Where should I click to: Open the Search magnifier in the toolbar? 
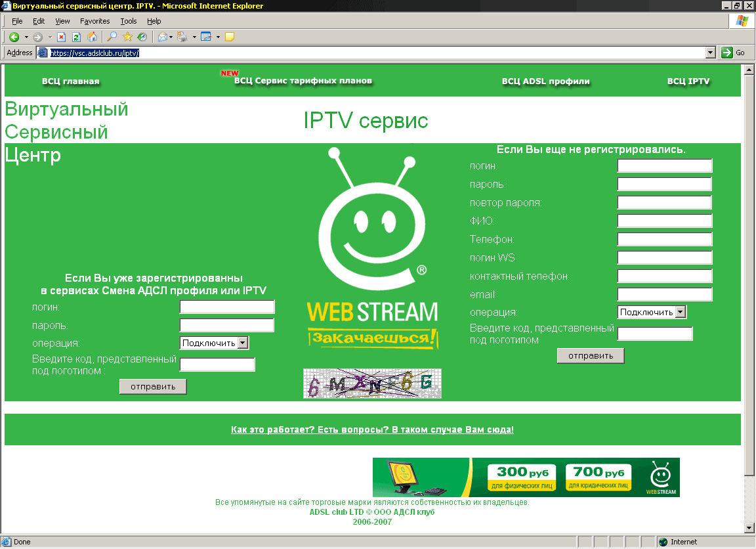coord(112,37)
